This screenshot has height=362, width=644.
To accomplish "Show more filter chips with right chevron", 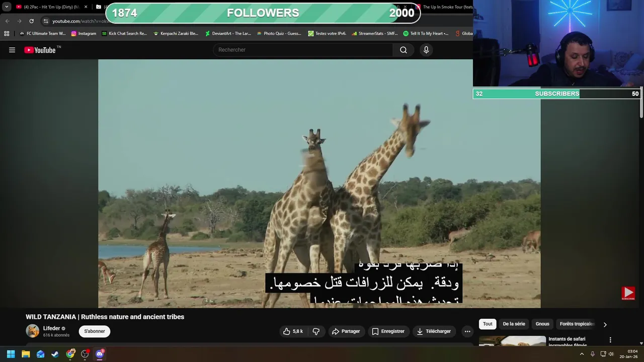I will tap(605, 324).
